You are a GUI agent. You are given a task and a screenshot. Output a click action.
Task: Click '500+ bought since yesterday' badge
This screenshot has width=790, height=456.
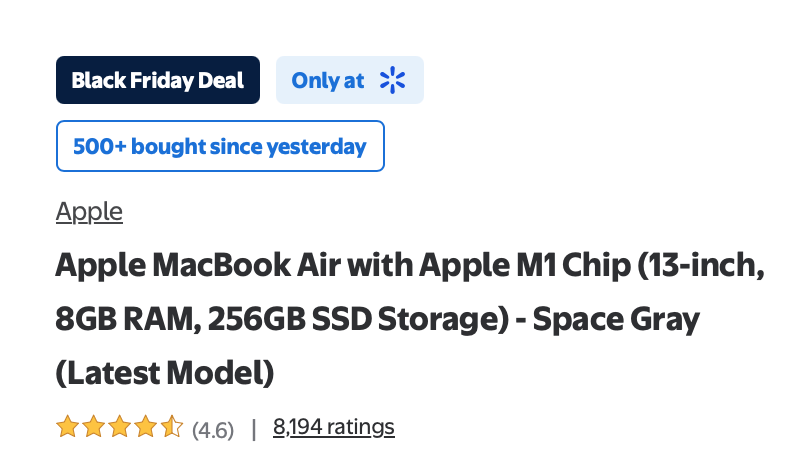coord(220,147)
